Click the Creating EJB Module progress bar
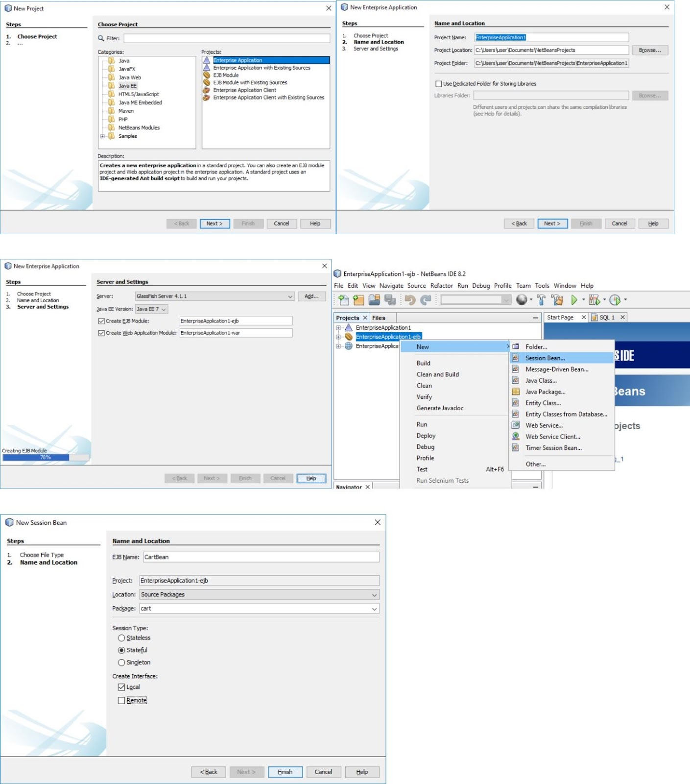 coord(46,457)
